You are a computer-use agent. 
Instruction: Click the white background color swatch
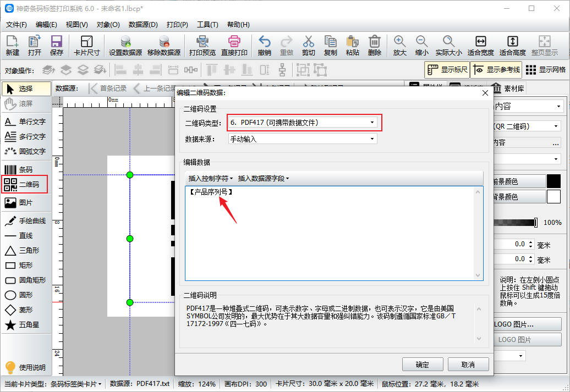click(553, 196)
